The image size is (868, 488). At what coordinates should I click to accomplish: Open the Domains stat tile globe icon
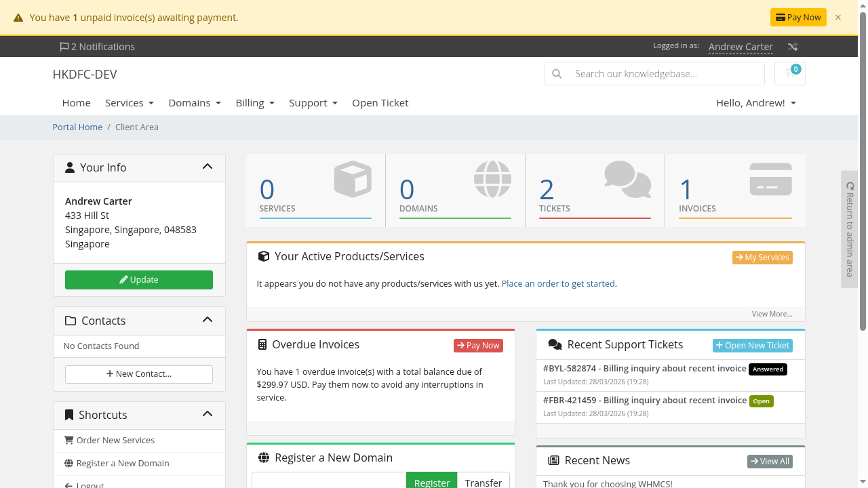click(492, 179)
